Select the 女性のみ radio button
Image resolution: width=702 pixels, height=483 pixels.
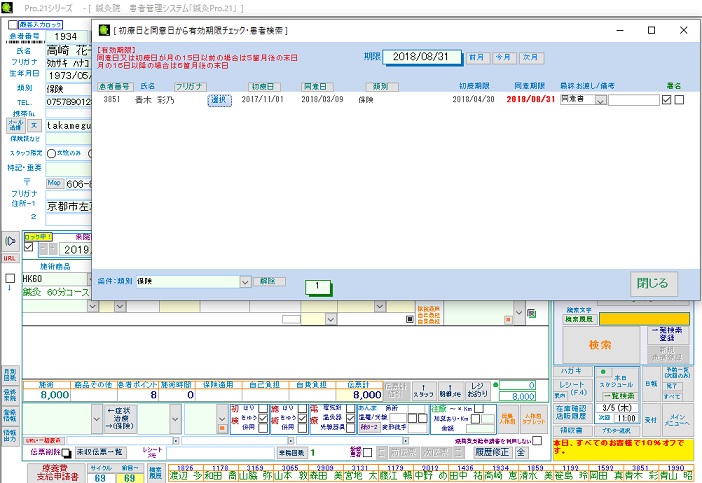click(x=51, y=154)
